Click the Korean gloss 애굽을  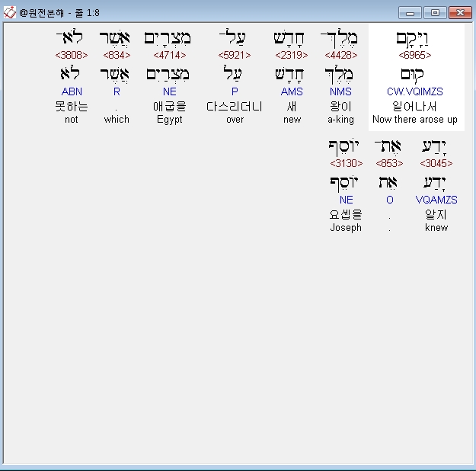click(169, 107)
